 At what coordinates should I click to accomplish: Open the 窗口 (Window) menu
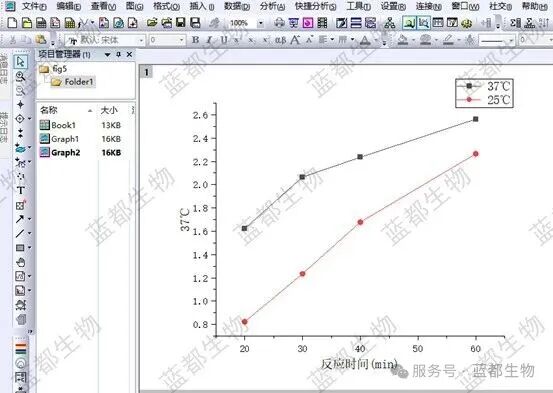pos(466,6)
